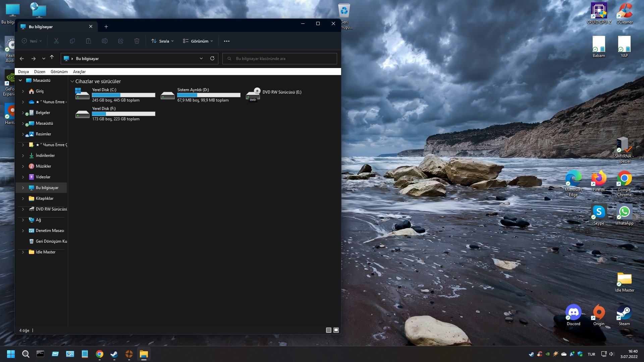Screen dimensions: 644x362
Task: Click the back navigation arrow
Action: pos(22,59)
